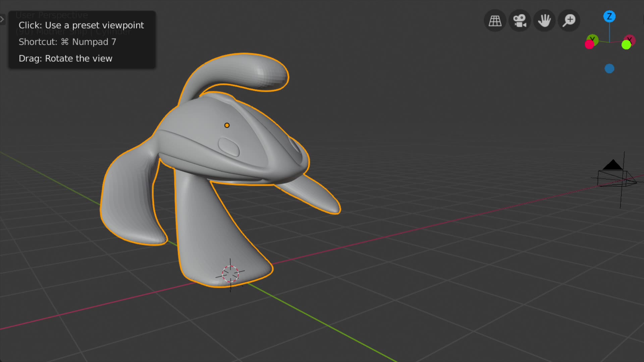This screenshot has width=644, height=362.
Task: Click the unlabeled dark blue gizmo handle
Action: 609,69
